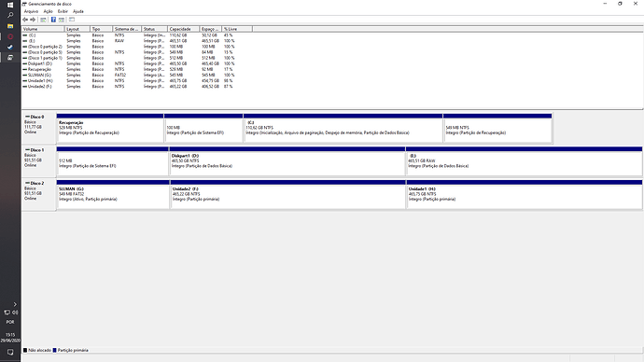Screen dimensions: 644x362
Task: Click the last toolbar icon, disk view settings
Action: click(x=72, y=20)
